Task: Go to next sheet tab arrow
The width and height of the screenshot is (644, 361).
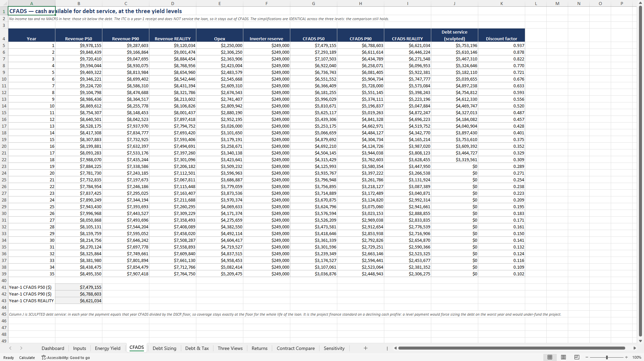Action: 21,348
